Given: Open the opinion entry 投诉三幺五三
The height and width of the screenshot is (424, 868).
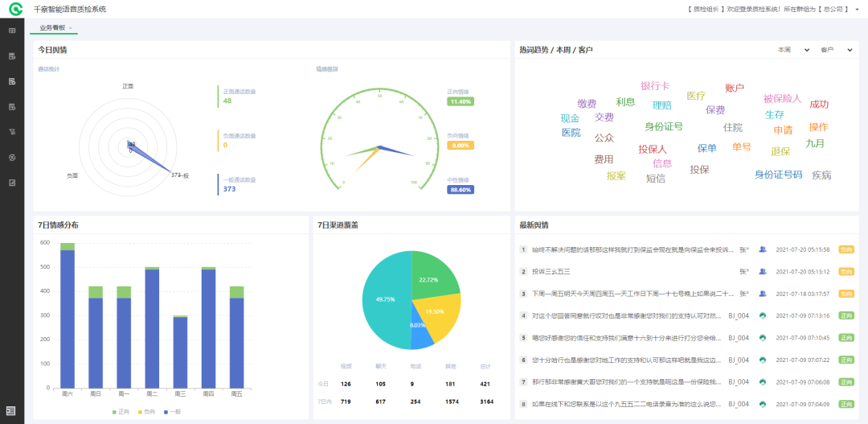Looking at the screenshot, I should pyautogui.click(x=551, y=272).
